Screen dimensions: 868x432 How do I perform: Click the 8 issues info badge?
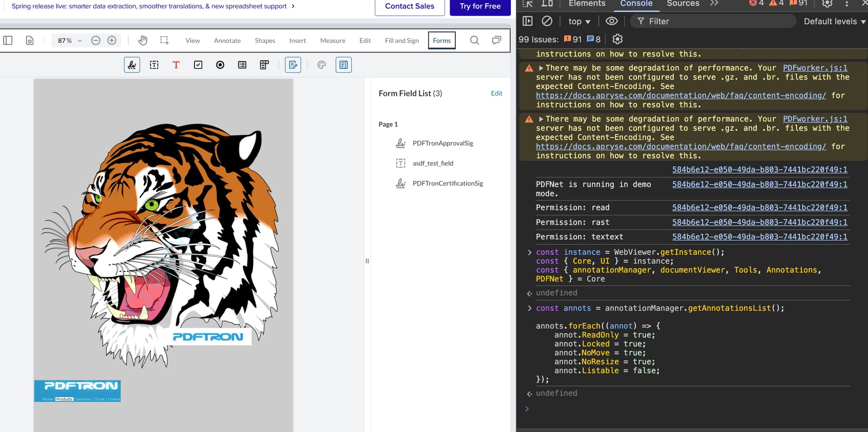click(x=594, y=39)
